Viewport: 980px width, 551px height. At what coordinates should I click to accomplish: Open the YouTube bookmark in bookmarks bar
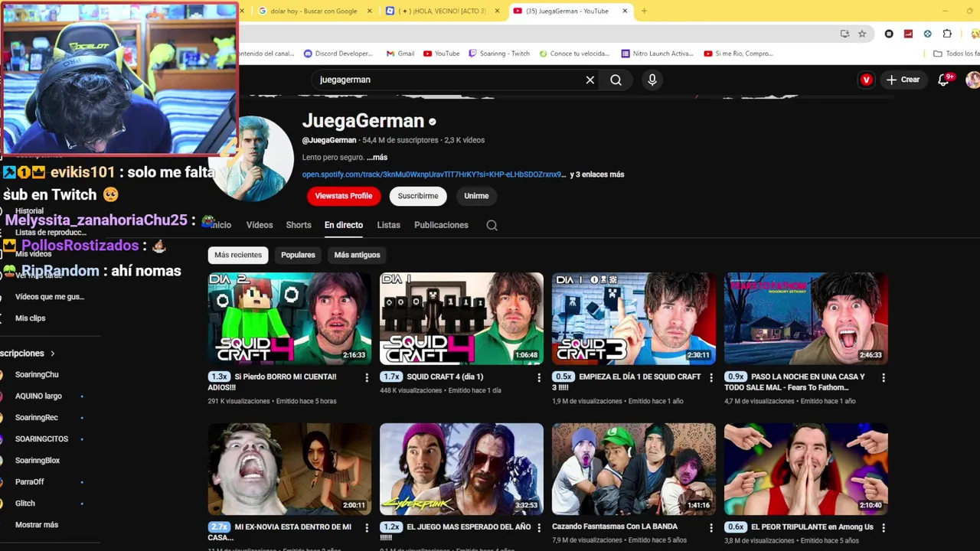point(441,54)
